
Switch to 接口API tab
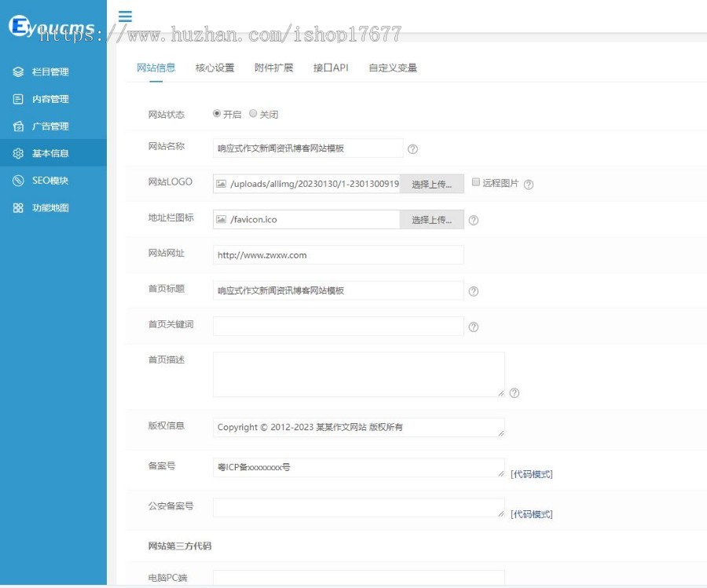331,68
